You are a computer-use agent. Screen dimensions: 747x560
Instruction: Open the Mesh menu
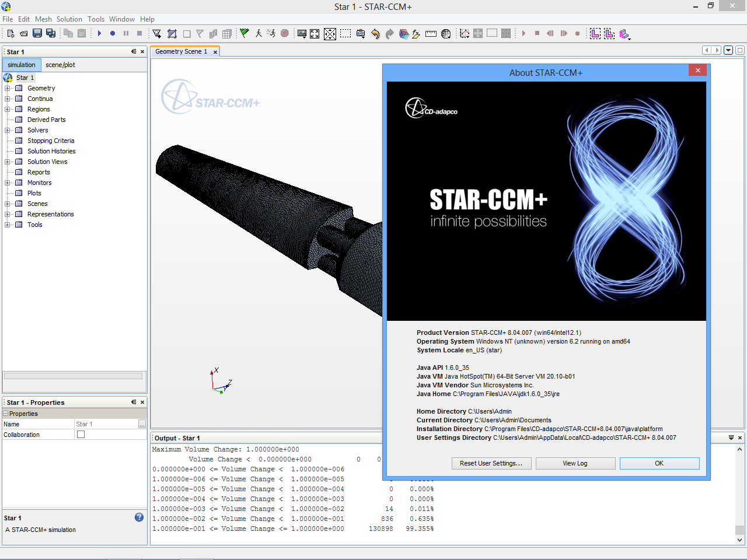click(x=43, y=19)
